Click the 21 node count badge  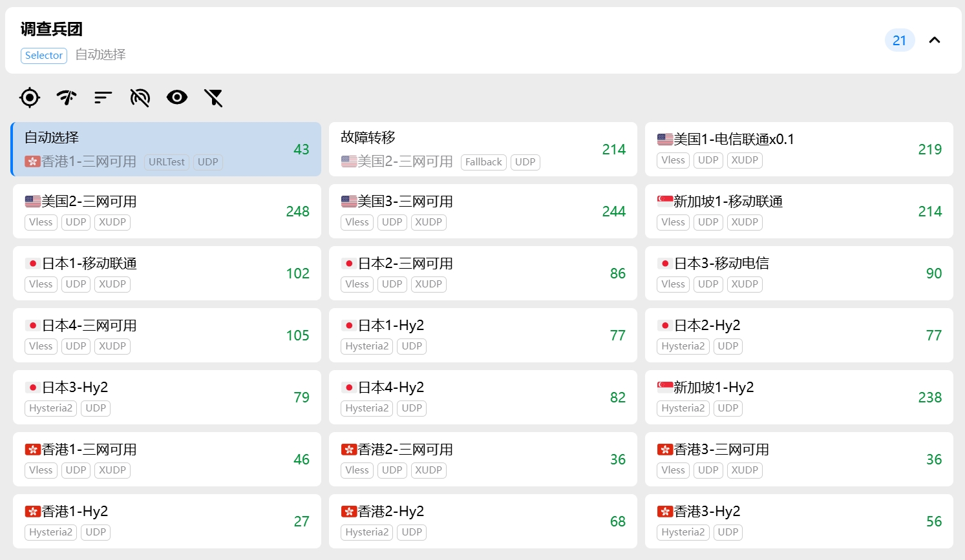tap(899, 40)
